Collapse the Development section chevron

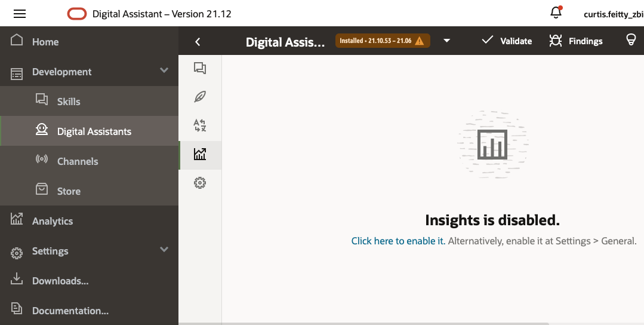164,70
